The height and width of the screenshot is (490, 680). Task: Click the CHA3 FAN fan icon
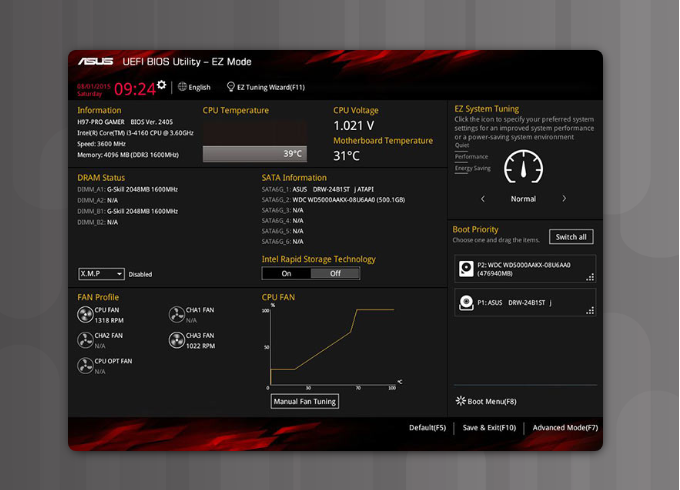pos(177,341)
